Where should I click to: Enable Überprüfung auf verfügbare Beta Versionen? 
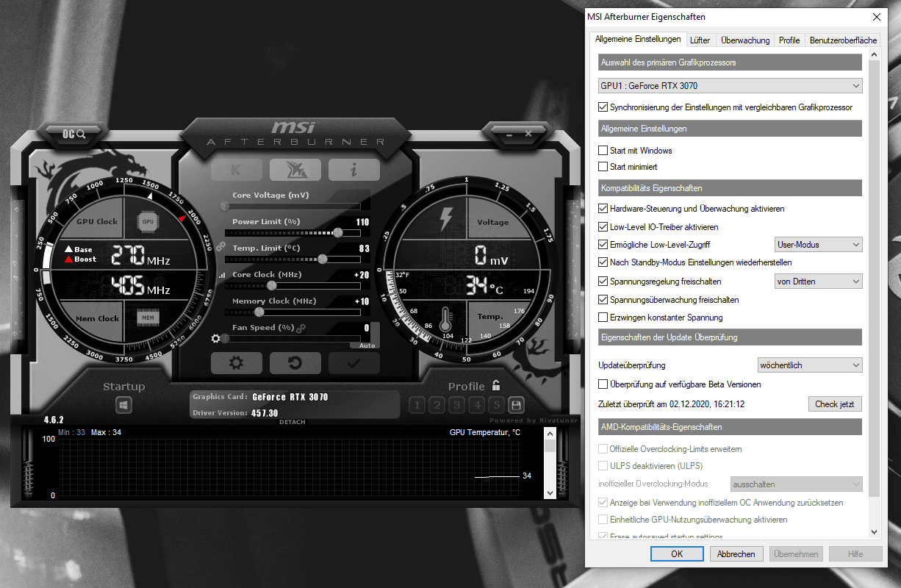click(603, 384)
